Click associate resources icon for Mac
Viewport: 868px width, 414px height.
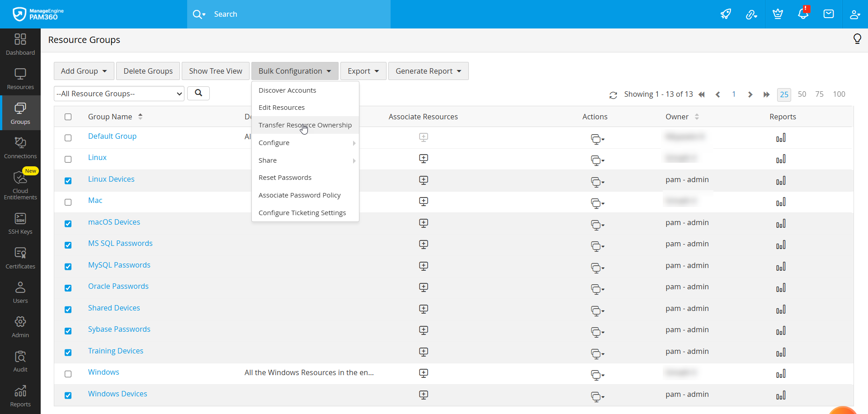[x=423, y=202]
